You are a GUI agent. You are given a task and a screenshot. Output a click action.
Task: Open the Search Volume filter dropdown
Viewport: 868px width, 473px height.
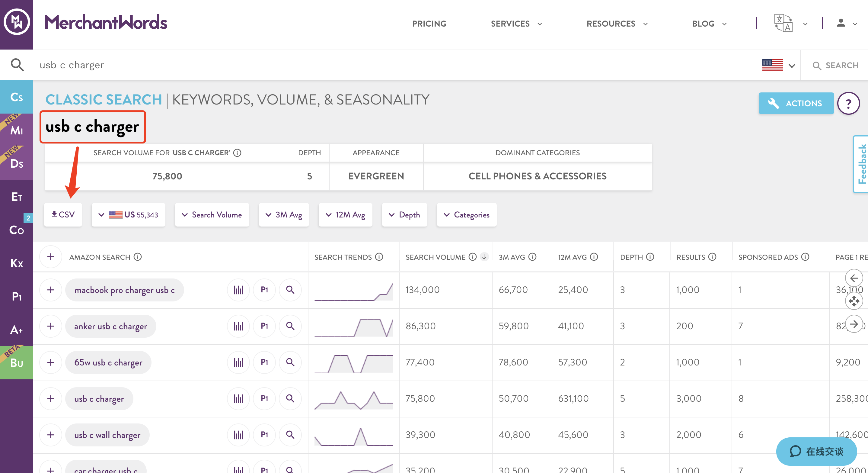[x=212, y=215]
